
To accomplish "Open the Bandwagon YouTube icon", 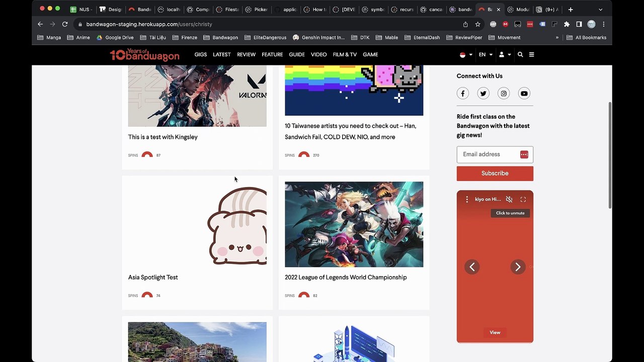I will pyautogui.click(x=524, y=94).
